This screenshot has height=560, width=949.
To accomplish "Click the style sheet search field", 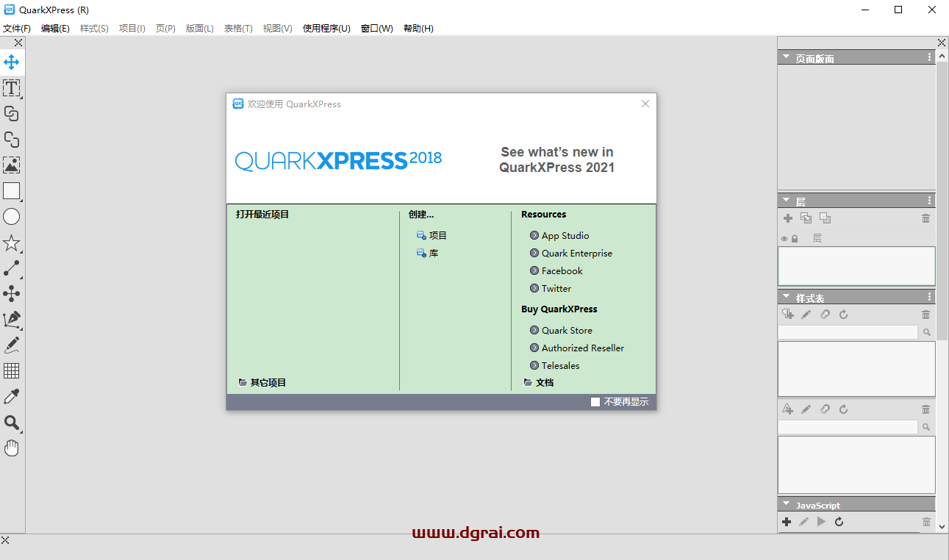I will click(845, 331).
